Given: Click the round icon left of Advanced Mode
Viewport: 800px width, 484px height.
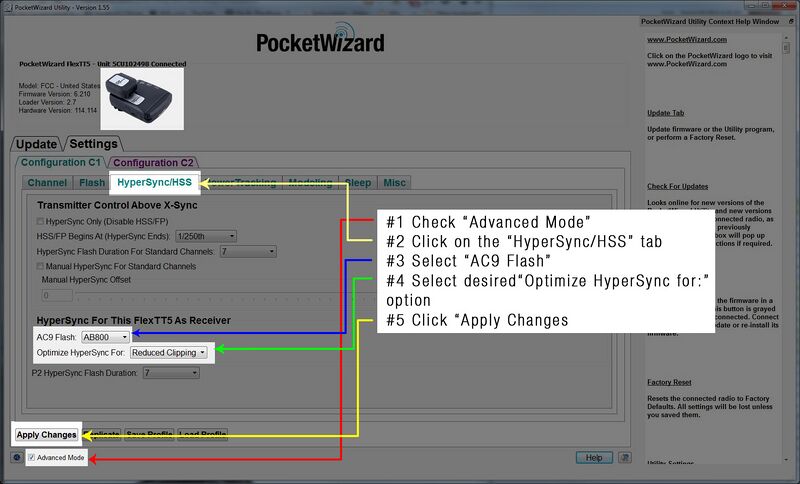Looking at the screenshot, I should (17, 457).
